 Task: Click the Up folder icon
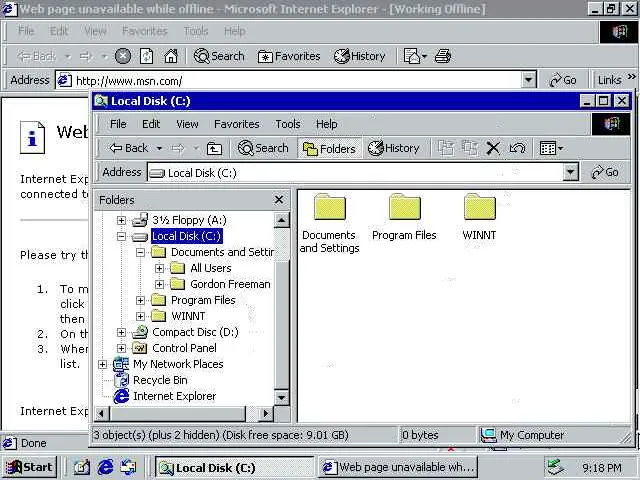(214, 149)
